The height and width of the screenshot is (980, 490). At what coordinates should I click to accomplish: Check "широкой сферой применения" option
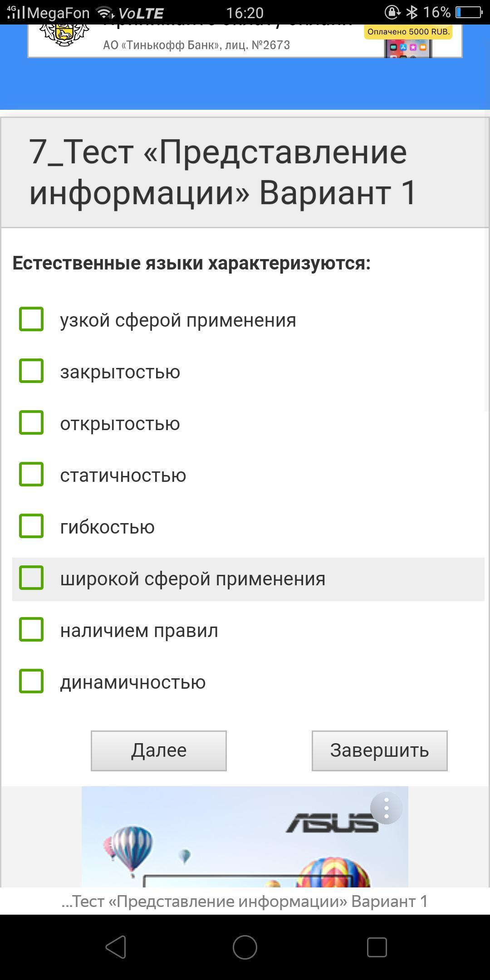[31, 578]
